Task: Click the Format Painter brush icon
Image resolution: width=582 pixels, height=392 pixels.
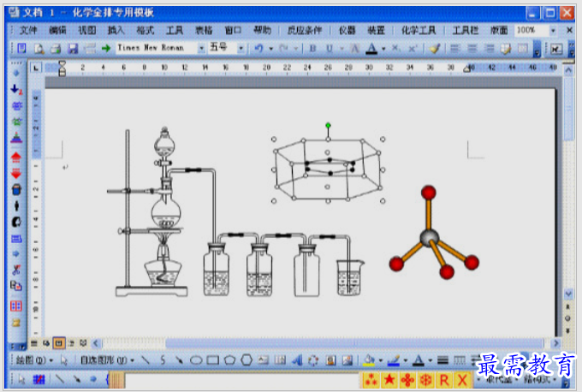Action: [x=435, y=49]
